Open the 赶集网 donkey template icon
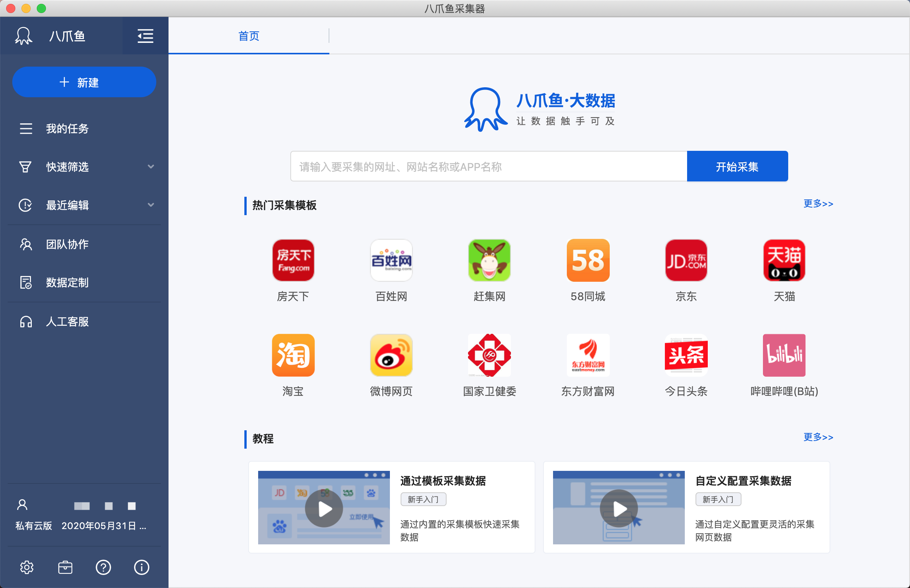Viewport: 910px width, 588px height. [489, 260]
